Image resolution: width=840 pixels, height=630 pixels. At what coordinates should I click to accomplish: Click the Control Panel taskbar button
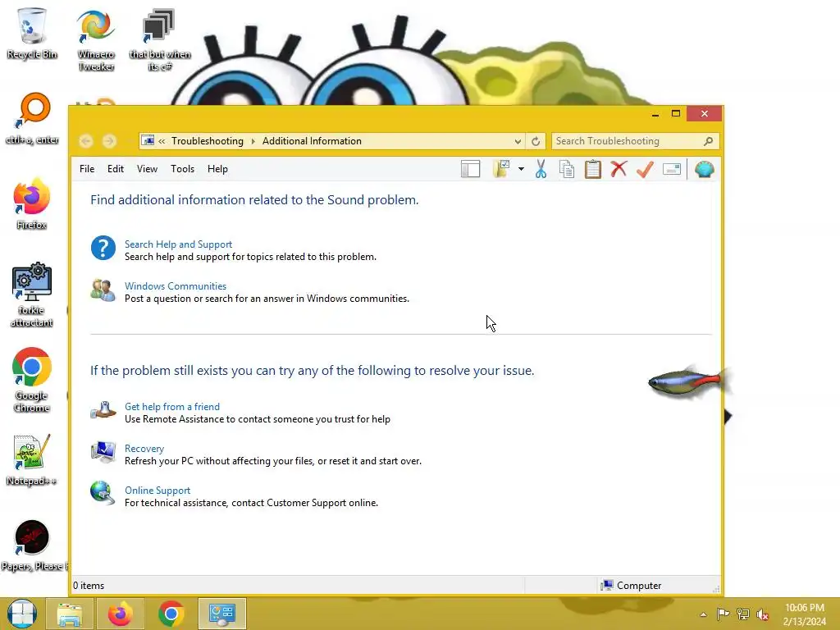(x=221, y=614)
